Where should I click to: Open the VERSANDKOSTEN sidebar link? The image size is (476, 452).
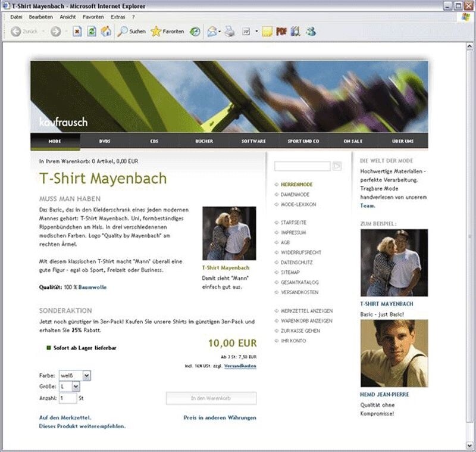(299, 292)
